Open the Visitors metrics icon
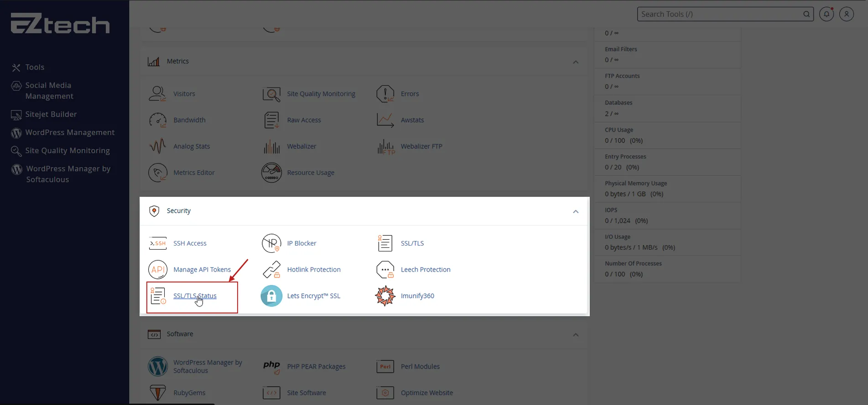This screenshot has height=405, width=868. coord(157,94)
